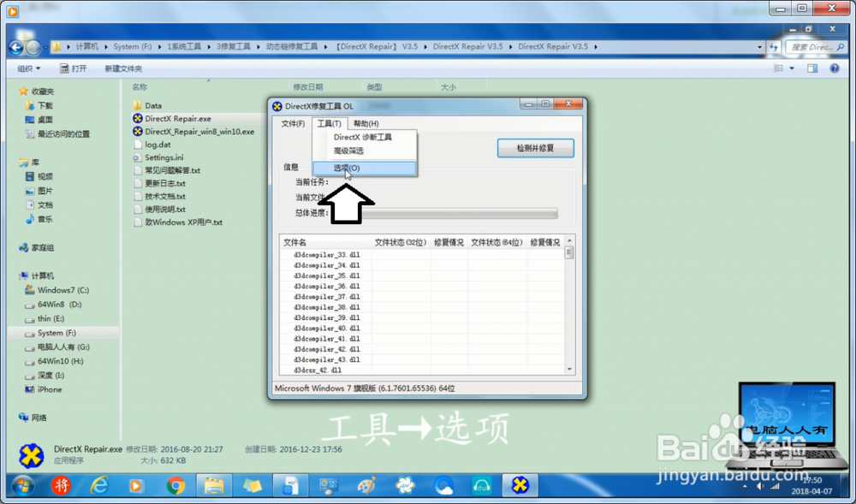Select 常见问题解答.txt file
The image size is (856, 504).
[x=167, y=171]
